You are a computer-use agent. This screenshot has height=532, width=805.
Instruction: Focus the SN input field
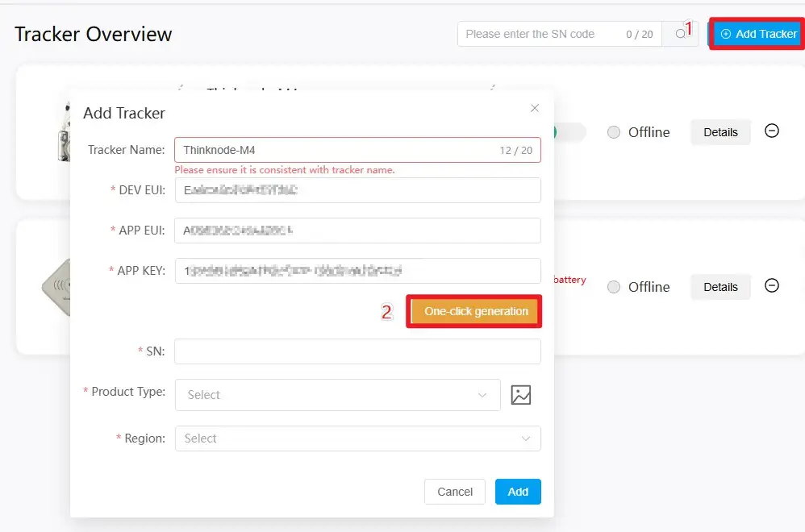[357, 351]
